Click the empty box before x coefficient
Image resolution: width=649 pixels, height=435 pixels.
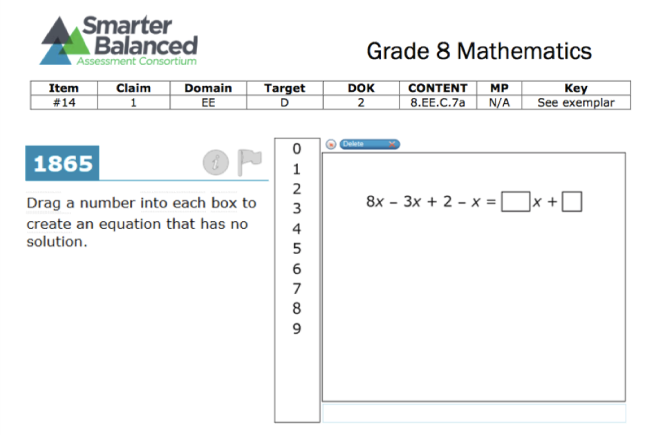515,202
